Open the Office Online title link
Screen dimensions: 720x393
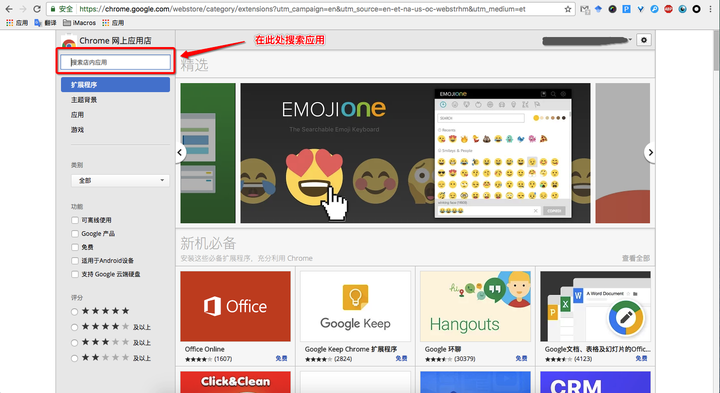pyautogui.click(x=204, y=349)
